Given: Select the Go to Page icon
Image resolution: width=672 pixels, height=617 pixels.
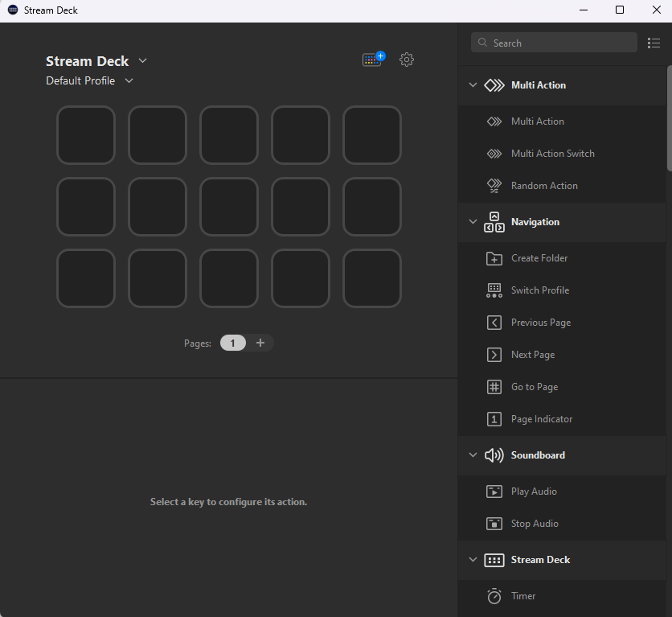Looking at the screenshot, I should (494, 387).
